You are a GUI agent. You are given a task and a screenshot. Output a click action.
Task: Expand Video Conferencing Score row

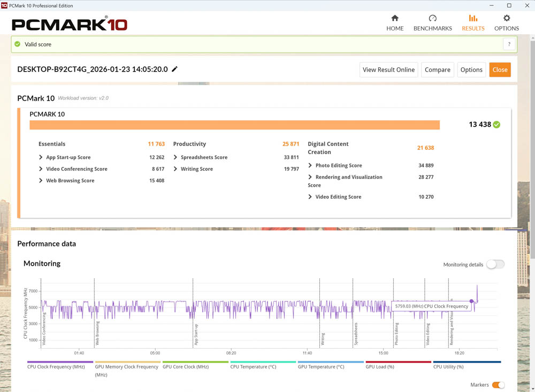click(x=41, y=169)
